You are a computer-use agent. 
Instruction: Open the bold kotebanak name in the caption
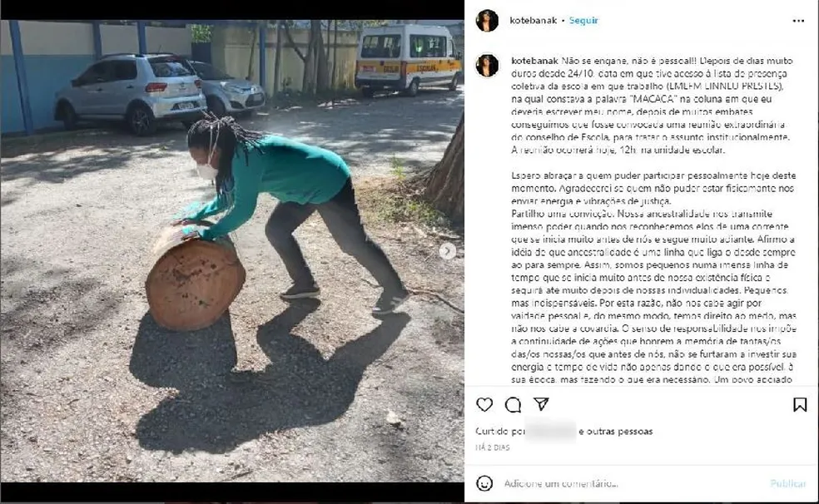point(535,61)
